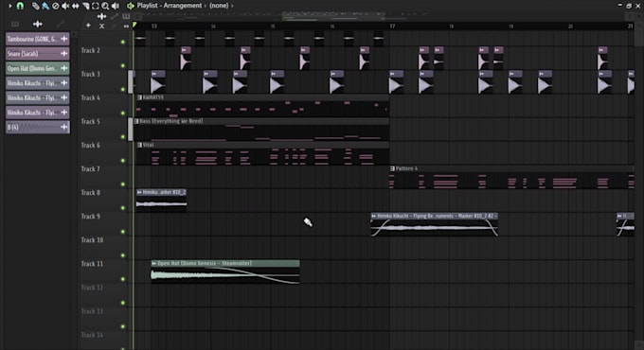644x350 pixels.
Task: Open Track 8 Himiko audio clip menu
Action: click(139, 192)
